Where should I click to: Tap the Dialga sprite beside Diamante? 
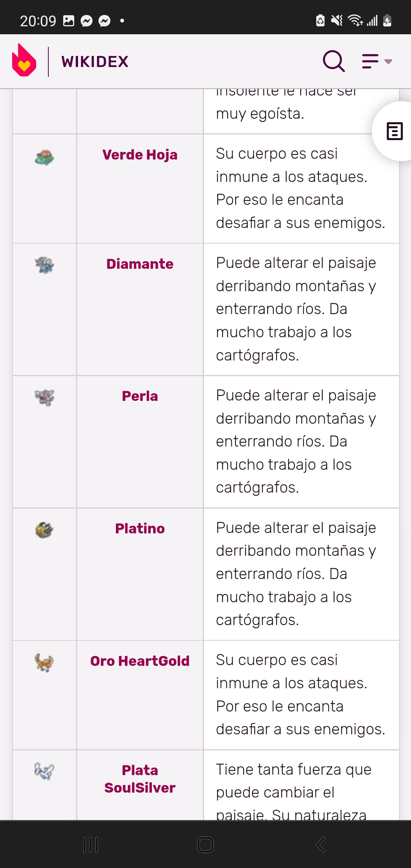[45, 265]
